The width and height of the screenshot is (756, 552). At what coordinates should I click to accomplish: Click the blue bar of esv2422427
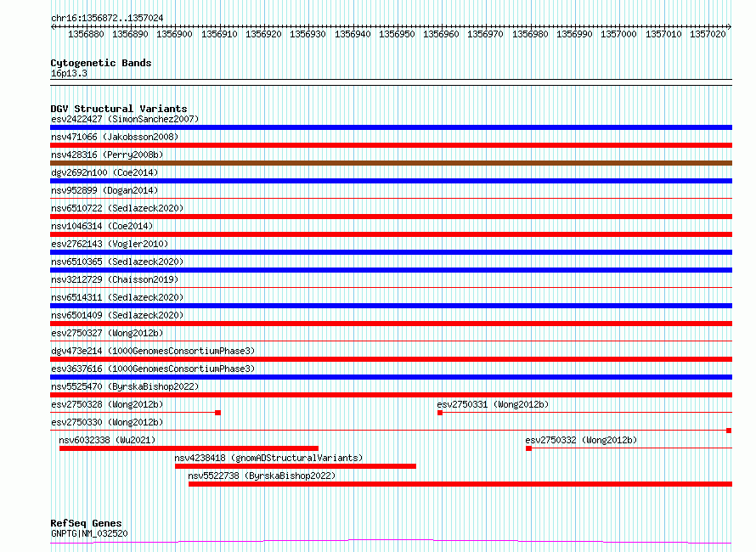pyautogui.click(x=391, y=127)
